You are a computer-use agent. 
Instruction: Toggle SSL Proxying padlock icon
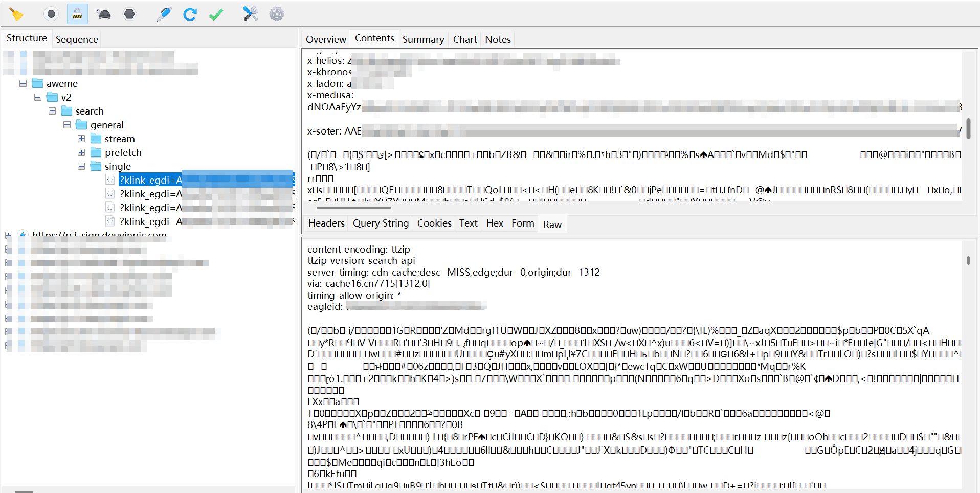coord(77,14)
